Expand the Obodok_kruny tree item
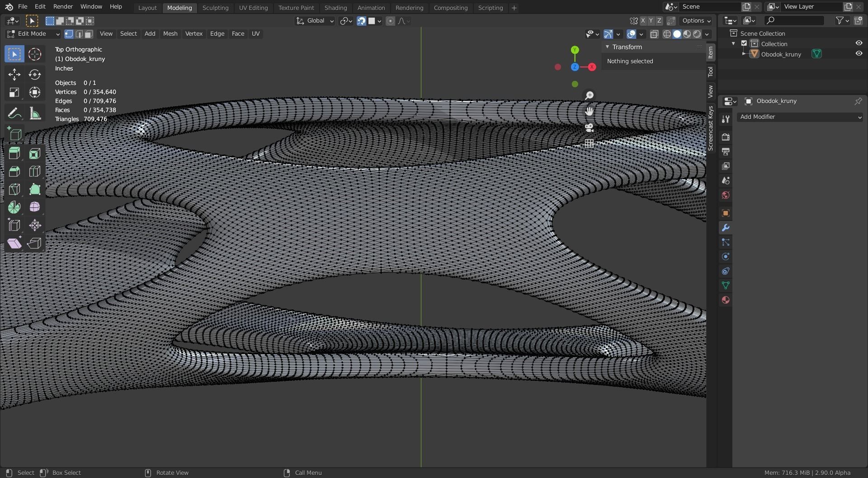Viewport: 868px width, 478px height. click(744, 54)
